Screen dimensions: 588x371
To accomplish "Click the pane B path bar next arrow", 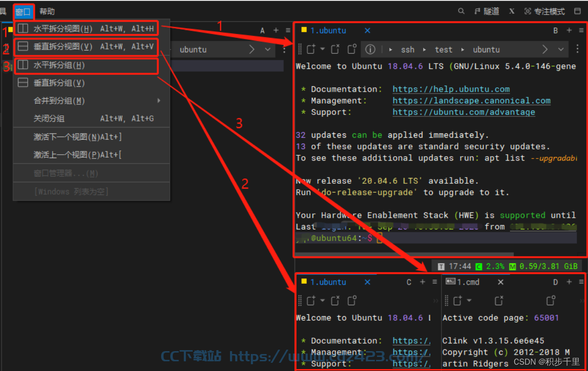I will coord(545,49).
